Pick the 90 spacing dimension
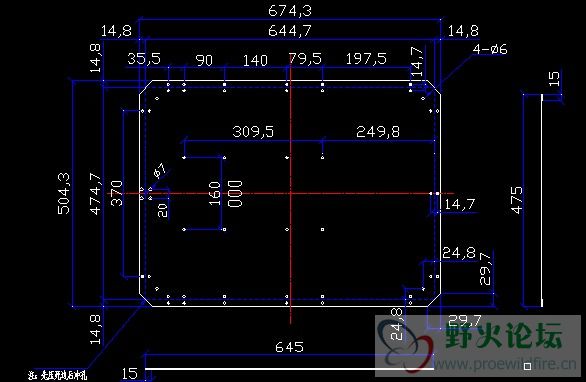Image resolution: width=586 pixels, height=382 pixels. (x=204, y=60)
